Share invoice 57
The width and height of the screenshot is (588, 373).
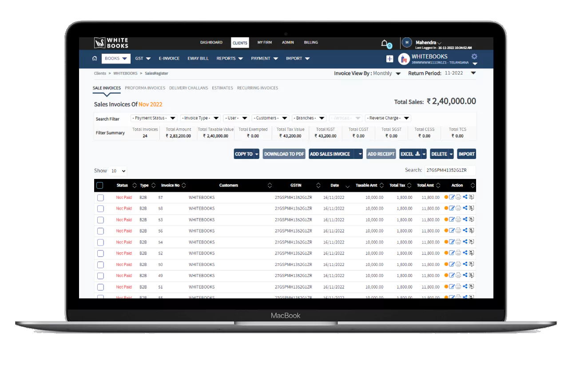(x=465, y=197)
